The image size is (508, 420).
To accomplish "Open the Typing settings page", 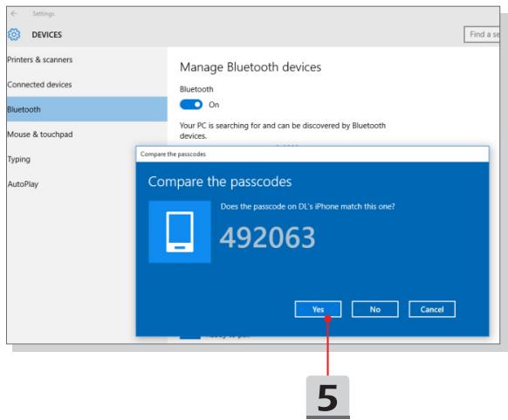I will tap(19, 160).
